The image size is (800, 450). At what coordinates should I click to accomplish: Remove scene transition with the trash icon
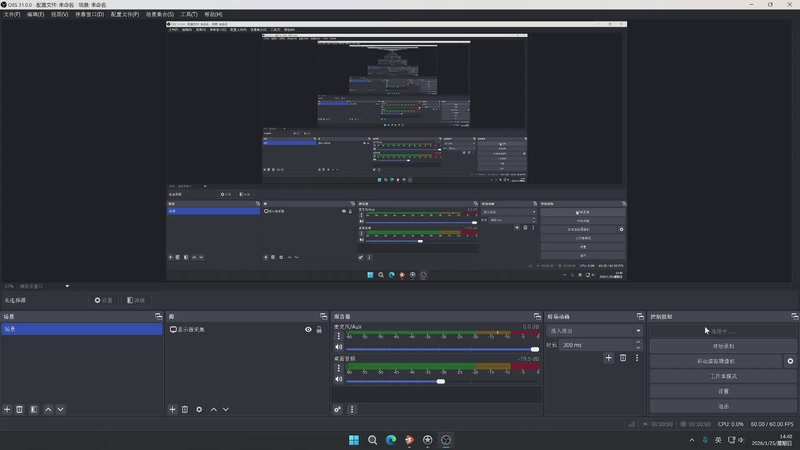tap(623, 358)
